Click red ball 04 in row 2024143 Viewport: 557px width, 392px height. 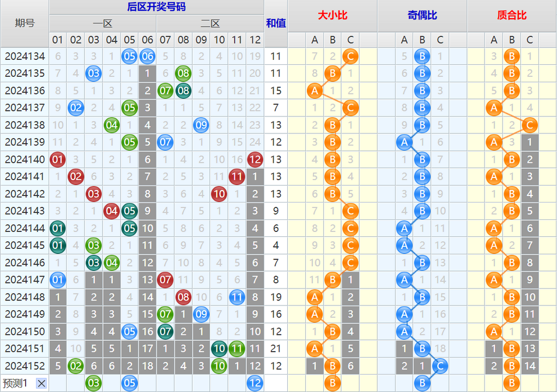point(112,211)
